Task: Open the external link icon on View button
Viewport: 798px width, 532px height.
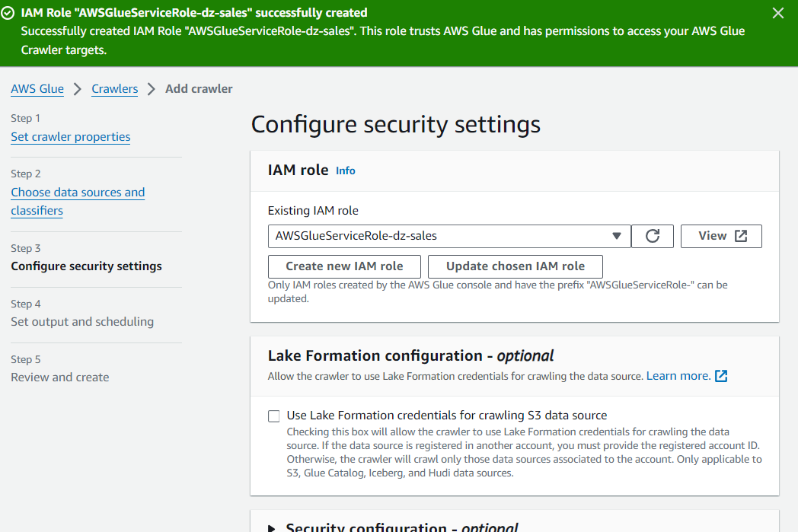Action: click(741, 236)
